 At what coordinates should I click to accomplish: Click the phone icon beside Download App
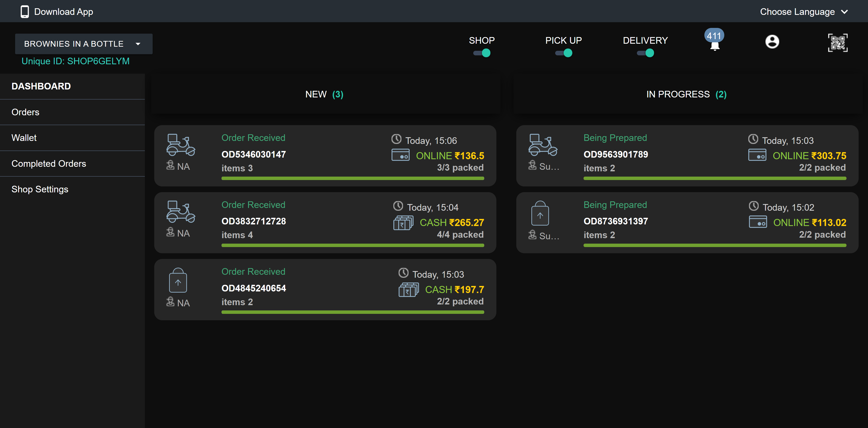tap(24, 12)
